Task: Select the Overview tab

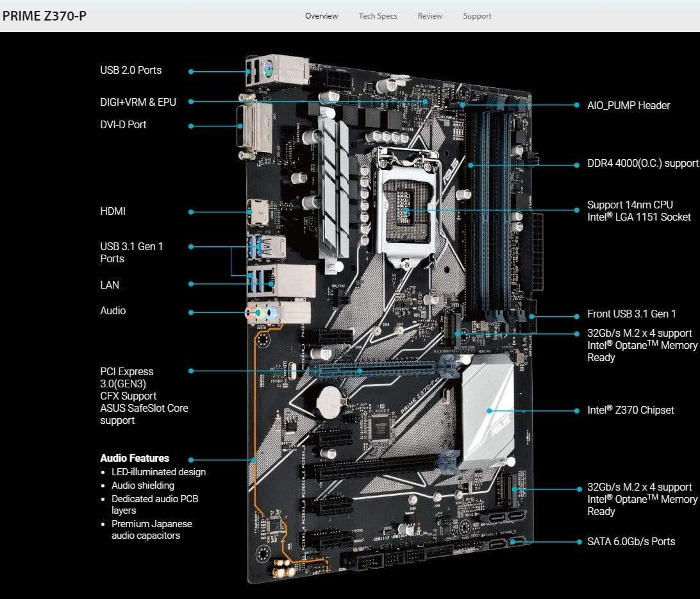Action: click(x=321, y=15)
